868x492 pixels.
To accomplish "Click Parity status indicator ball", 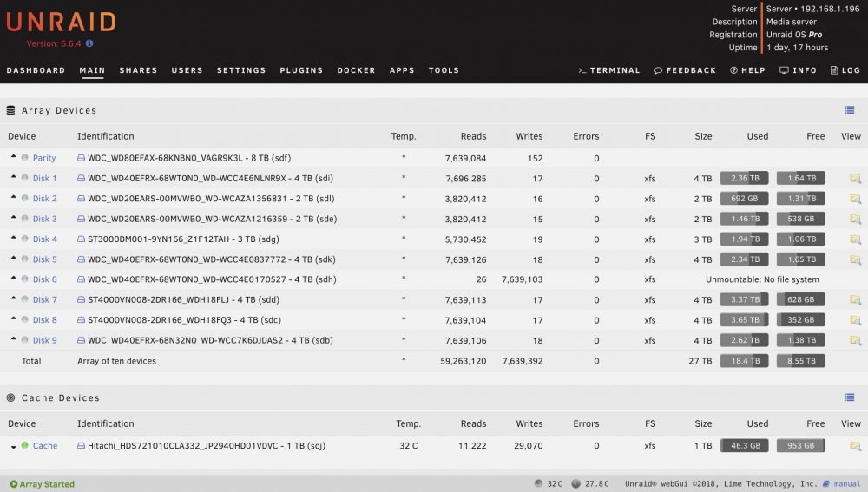I will tap(25, 157).
